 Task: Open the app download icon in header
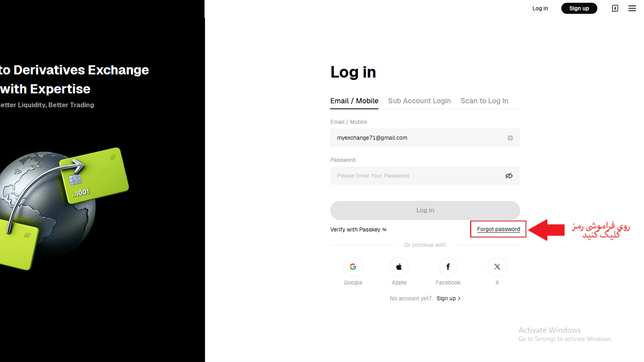coord(615,9)
